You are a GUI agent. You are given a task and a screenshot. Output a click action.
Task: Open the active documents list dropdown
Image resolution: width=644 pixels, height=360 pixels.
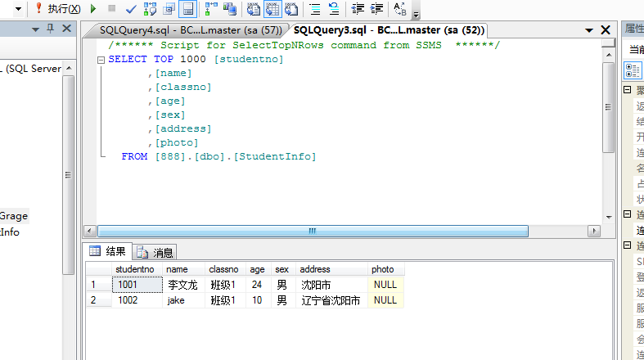pyautogui.click(x=589, y=30)
